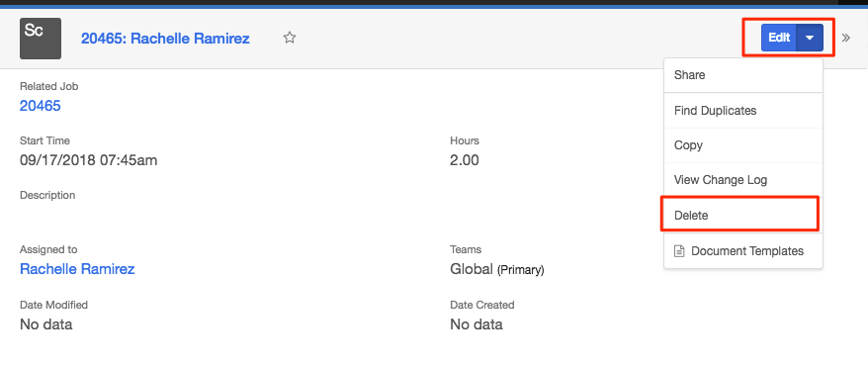This screenshot has width=868, height=366.
Task: Open the dropdown arrow beside Edit
Action: coord(810,38)
